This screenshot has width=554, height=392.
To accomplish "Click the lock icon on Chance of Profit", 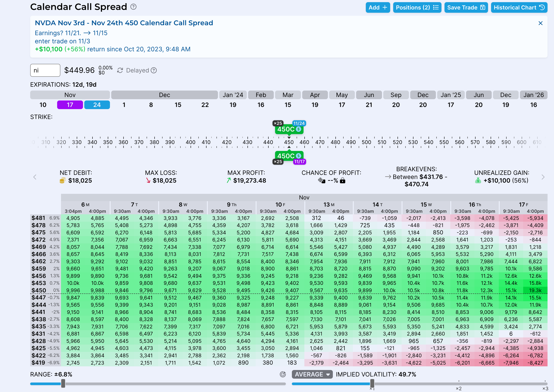I will click(x=343, y=180).
